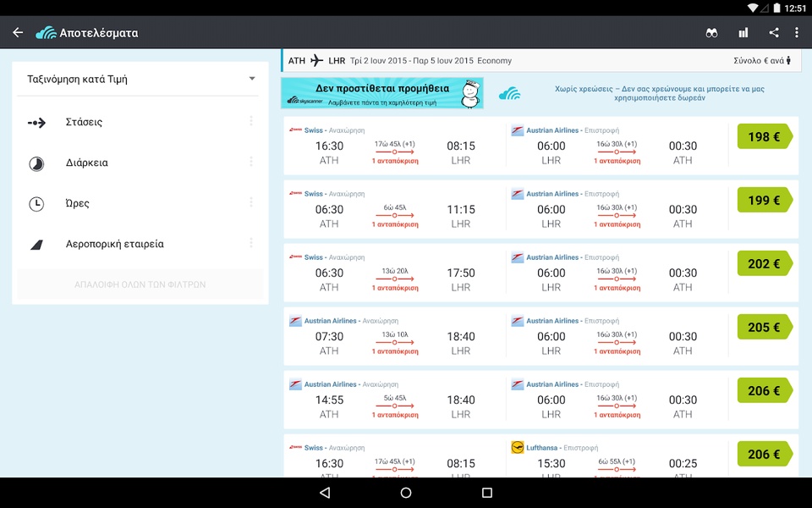The width and height of the screenshot is (812, 508).
Task: Tap the Σύνολο € ανά person indicator
Action: [x=762, y=61]
